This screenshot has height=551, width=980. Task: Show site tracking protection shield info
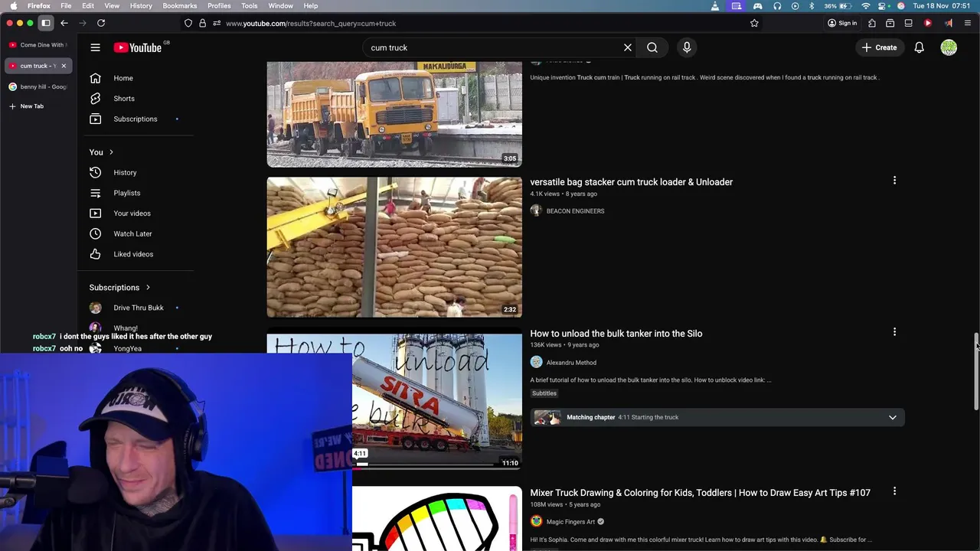coord(188,23)
